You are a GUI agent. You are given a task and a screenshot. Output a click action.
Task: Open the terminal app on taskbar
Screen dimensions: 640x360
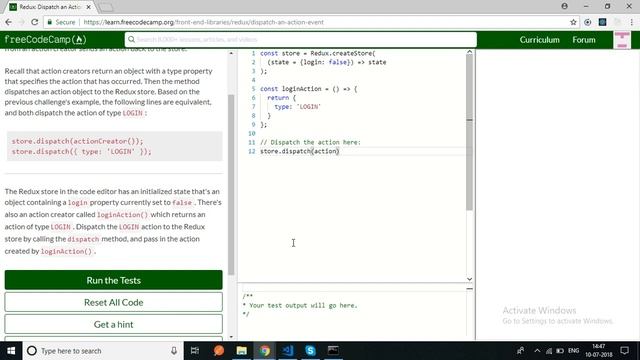333,351
